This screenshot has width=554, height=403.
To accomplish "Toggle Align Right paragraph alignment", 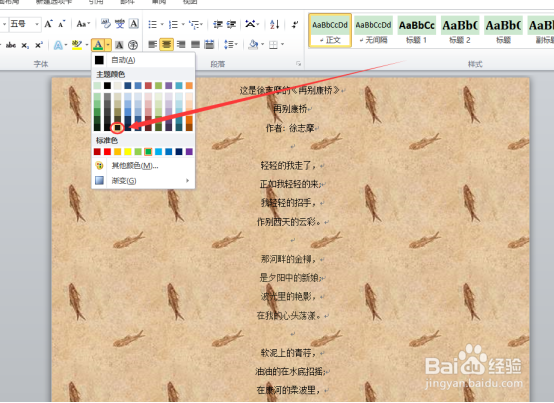I will click(181, 45).
